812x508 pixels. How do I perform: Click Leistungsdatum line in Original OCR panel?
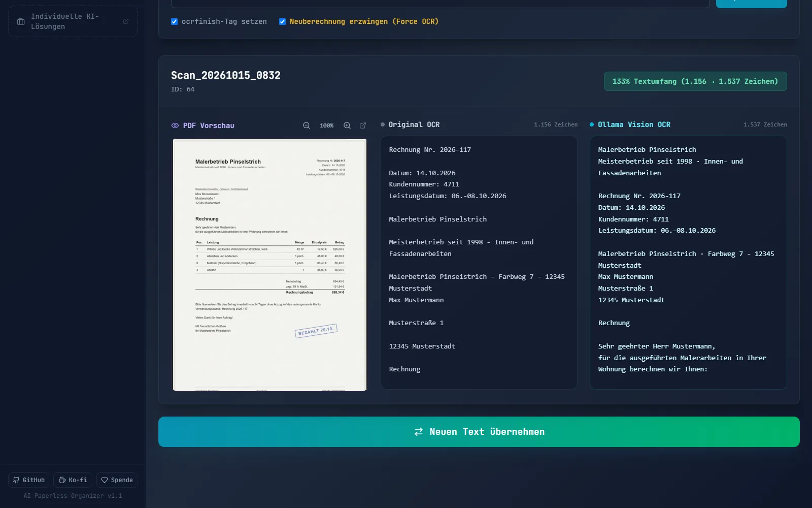point(448,196)
